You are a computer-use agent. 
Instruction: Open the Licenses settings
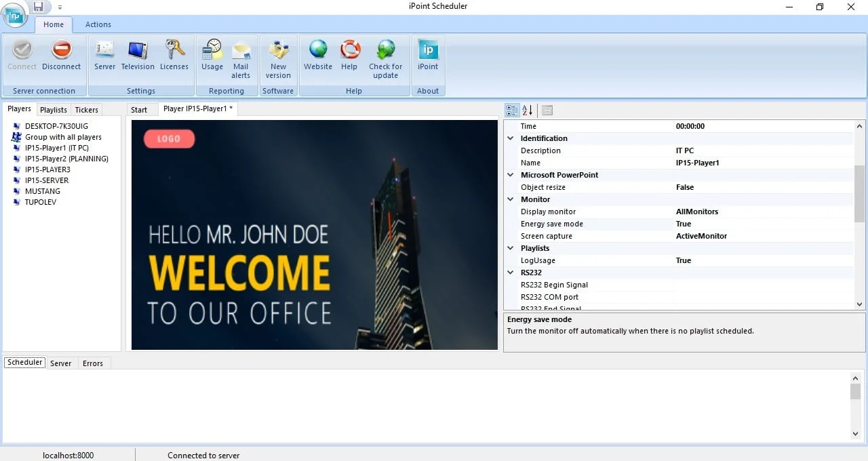[x=174, y=56]
